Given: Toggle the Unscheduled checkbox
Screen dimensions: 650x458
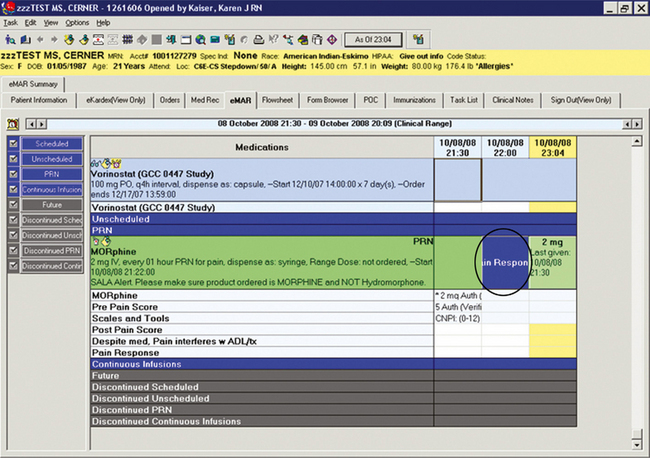Looking at the screenshot, I should pos(13,159).
